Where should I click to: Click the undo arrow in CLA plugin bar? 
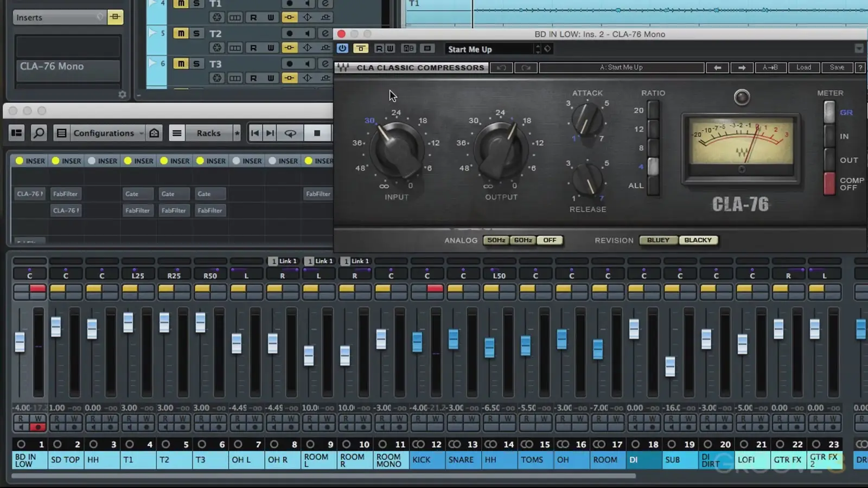point(501,68)
